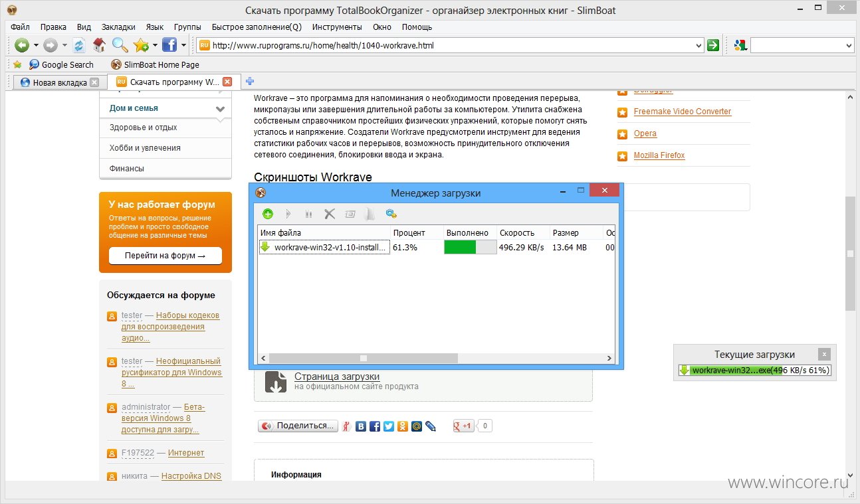Image resolution: width=860 pixels, height=504 pixels.
Task: Open forward history dropdown arrow
Action: tap(64, 46)
